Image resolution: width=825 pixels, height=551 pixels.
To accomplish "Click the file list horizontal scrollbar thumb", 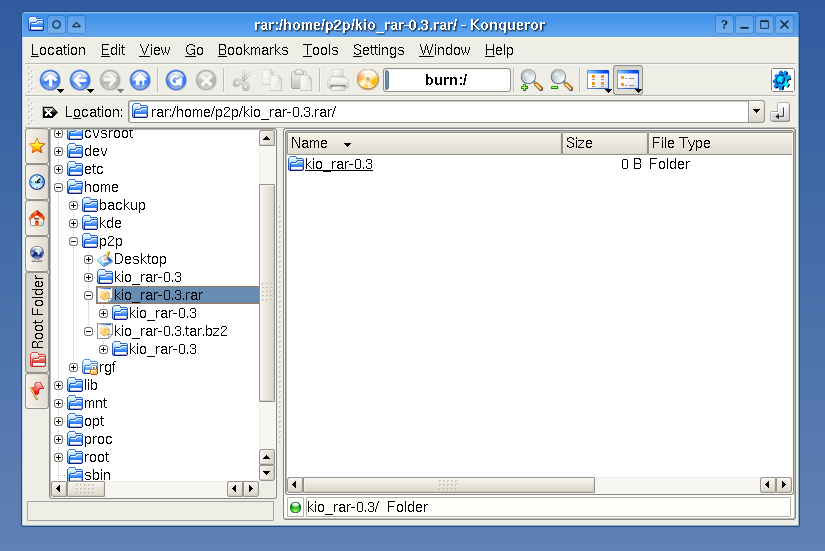I will coord(448,485).
